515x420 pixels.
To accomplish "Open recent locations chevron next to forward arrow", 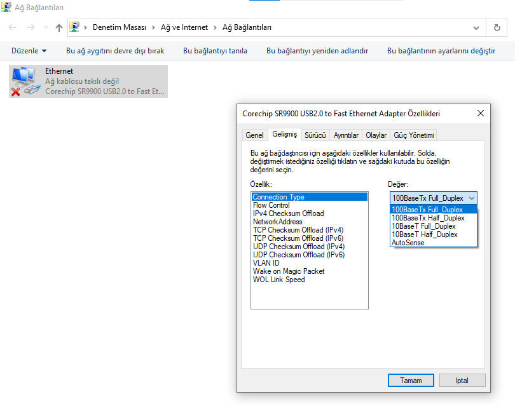I will tap(46, 27).
